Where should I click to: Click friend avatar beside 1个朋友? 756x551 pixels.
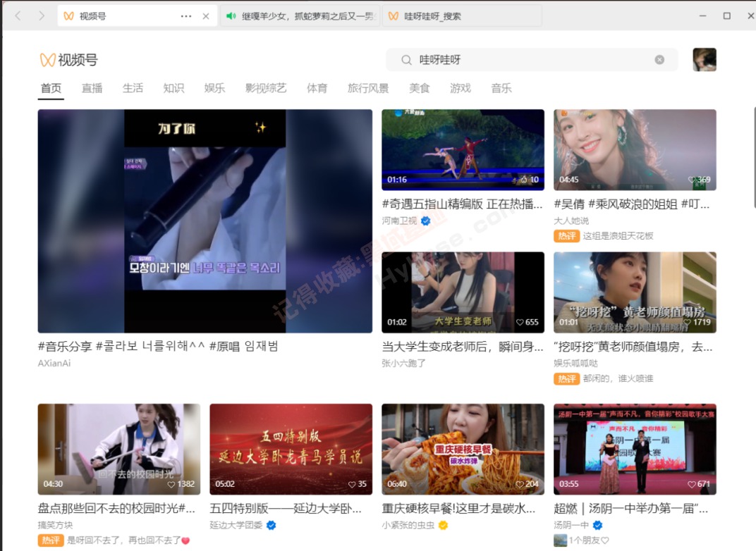point(560,540)
